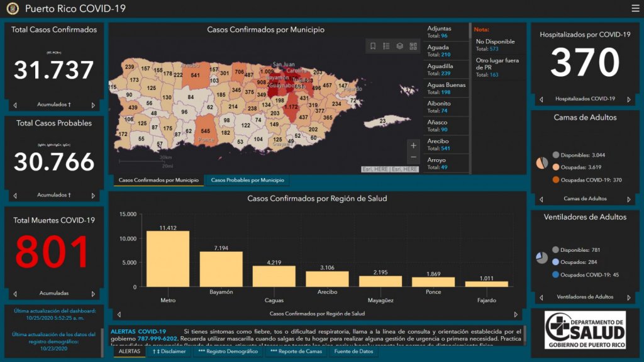Open the bookmarks tool on the map

click(x=373, y=46)
